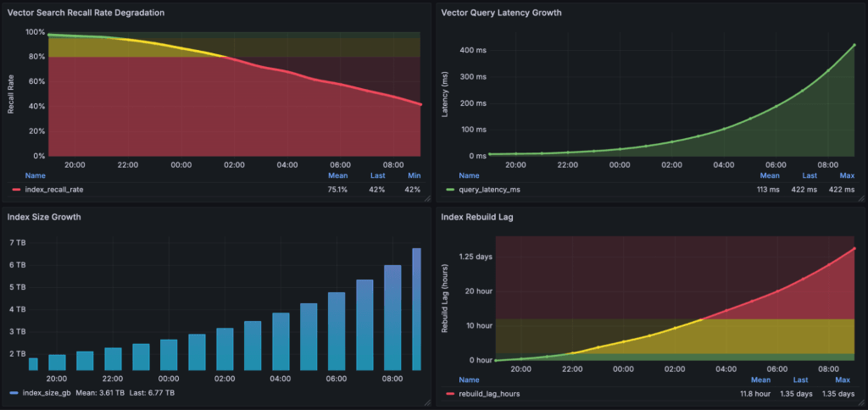Toggle the query_latency_ms series in the legend
Viewport: 868px width, 410px height.
click(489, 190)
